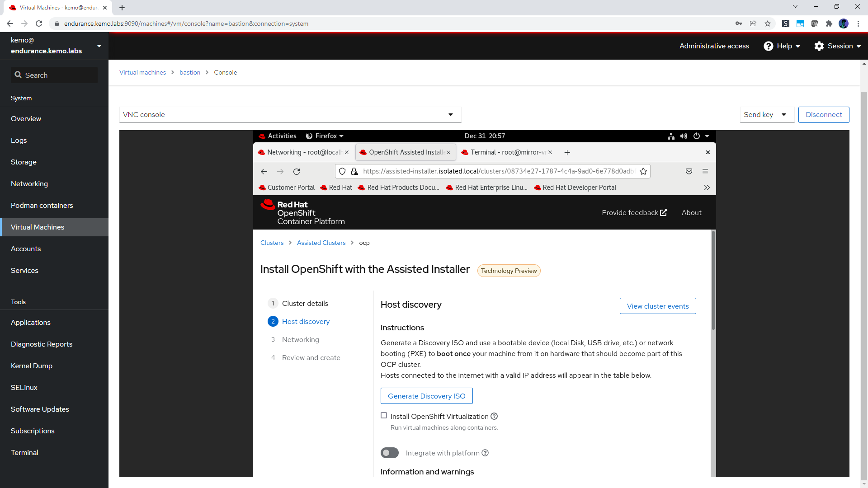Screen dimensions: 868x488
Task: Open Networking in Cockpit sidebar
Action: [29, 184]
